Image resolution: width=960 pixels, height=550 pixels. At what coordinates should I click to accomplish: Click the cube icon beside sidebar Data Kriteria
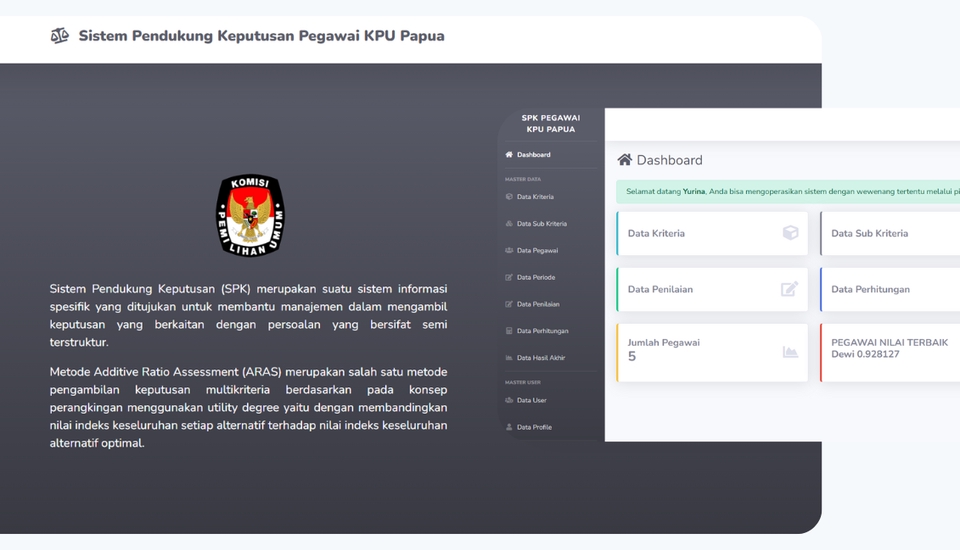coord(509,197)
